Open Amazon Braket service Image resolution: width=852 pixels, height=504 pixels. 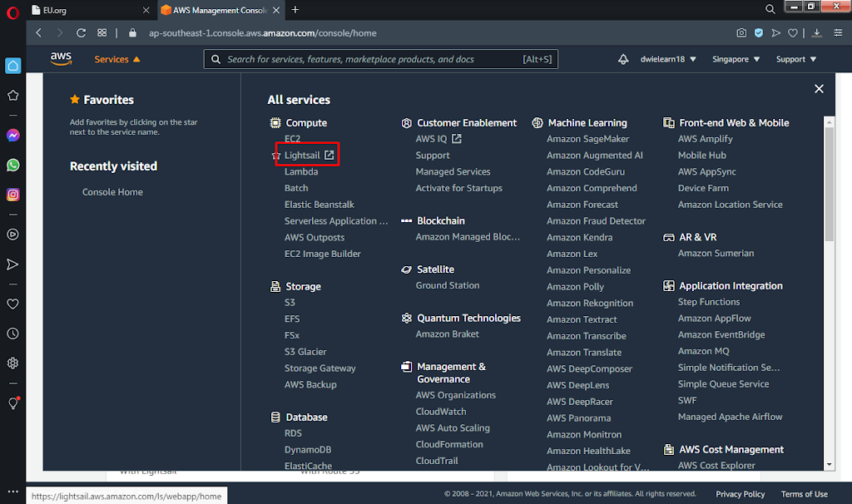click(447, 334)
